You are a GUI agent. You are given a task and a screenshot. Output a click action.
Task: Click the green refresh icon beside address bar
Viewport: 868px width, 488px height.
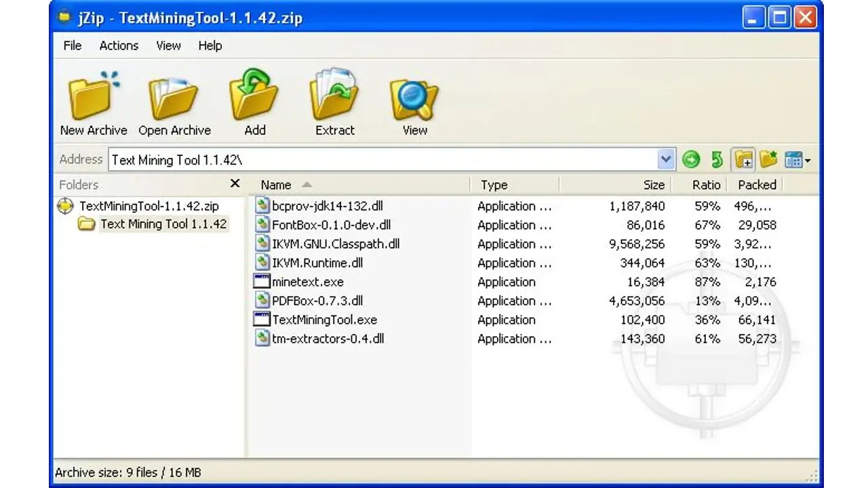[x=717, y=159]
